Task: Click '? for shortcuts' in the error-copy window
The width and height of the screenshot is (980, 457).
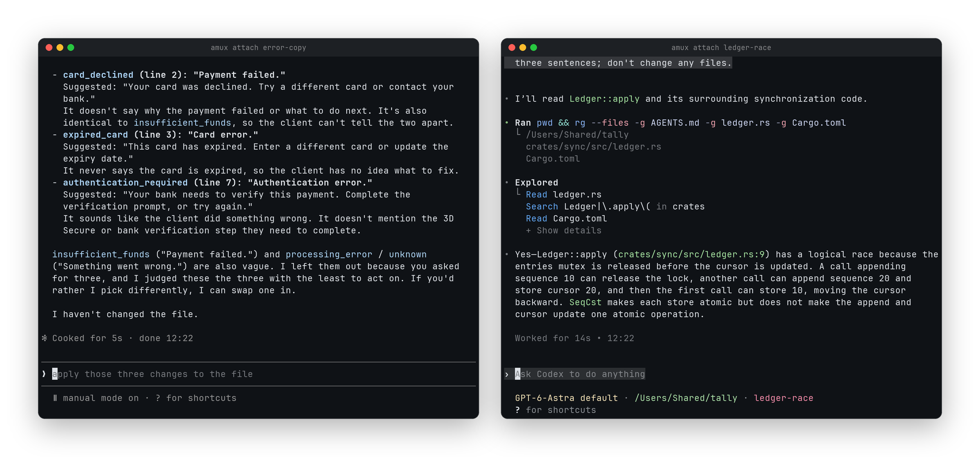Action: [x=196, y=398]
